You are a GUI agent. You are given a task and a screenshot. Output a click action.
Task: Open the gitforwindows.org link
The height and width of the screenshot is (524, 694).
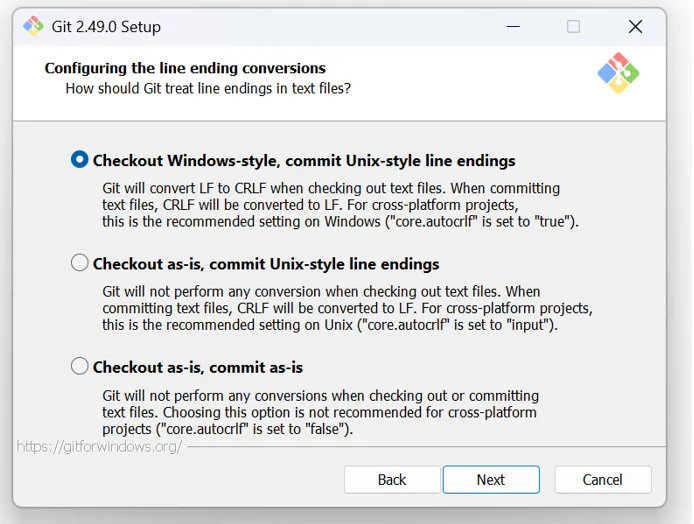(99, 446)
